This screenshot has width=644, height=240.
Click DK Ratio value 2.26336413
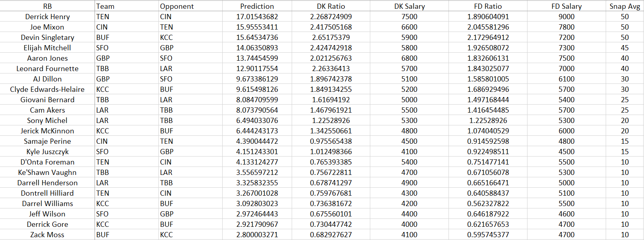[331, 68]
